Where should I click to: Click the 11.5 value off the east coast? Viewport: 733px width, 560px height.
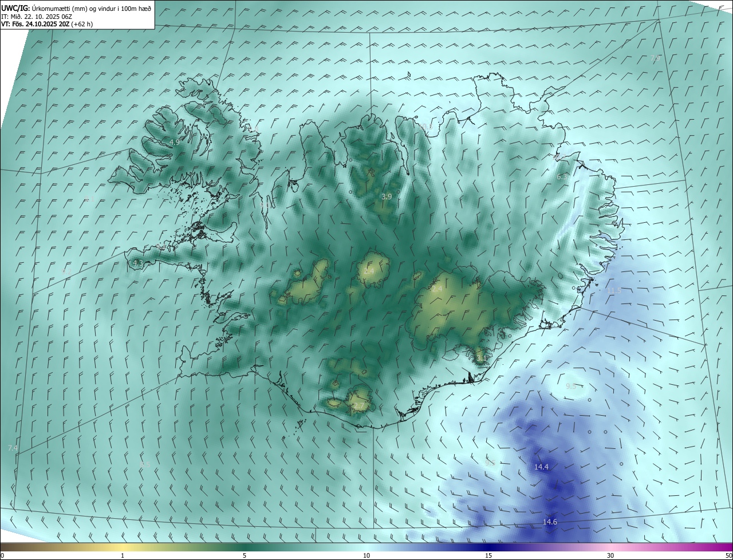point(613,291)
